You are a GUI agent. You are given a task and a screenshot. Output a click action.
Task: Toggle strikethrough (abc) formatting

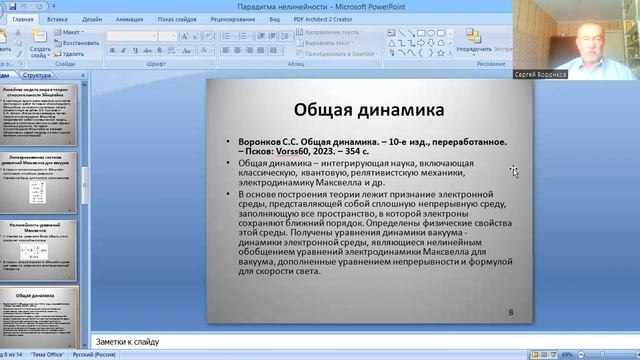point(147,50)
